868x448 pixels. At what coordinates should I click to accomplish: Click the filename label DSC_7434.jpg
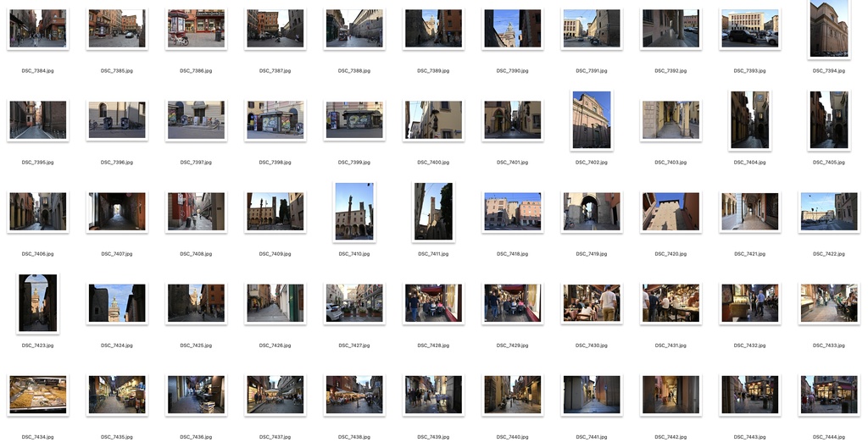coord(37,437)
